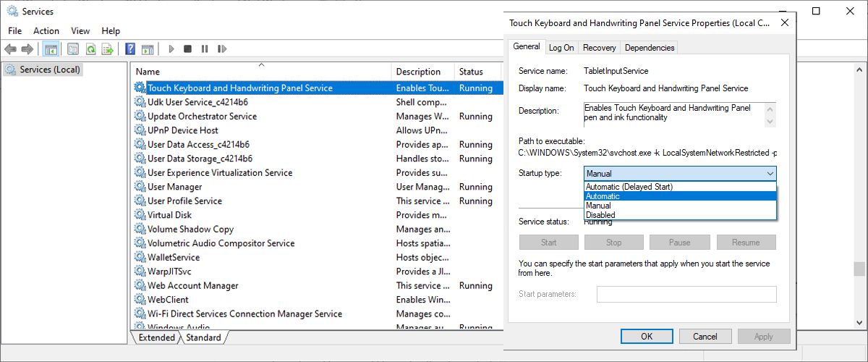Toggle the Show/Hide Console Tree icon
Image resolution: width=868 pixels, height=362 pixels.
[x=51, y=49]
